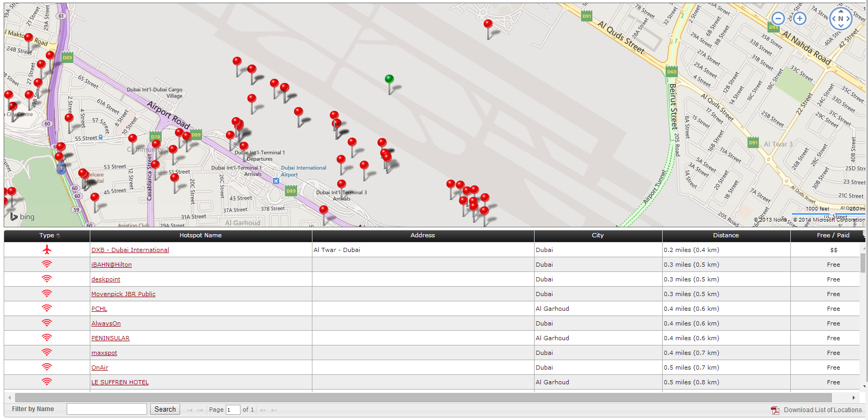Sort by City column header
The image size is (868, 420).
598,235
